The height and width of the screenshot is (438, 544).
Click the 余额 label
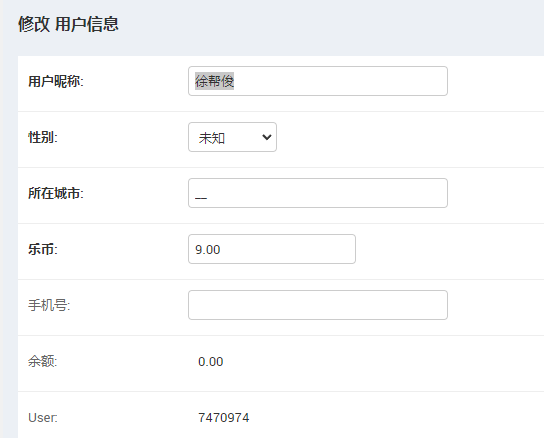(x=43, y=361)
